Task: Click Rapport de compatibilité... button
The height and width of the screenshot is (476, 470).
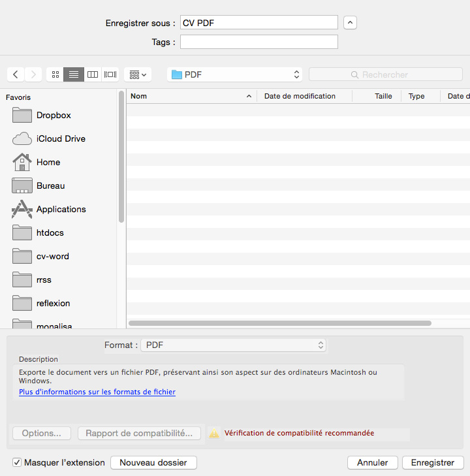Action: pyautogui.click(x=139, y=433)
